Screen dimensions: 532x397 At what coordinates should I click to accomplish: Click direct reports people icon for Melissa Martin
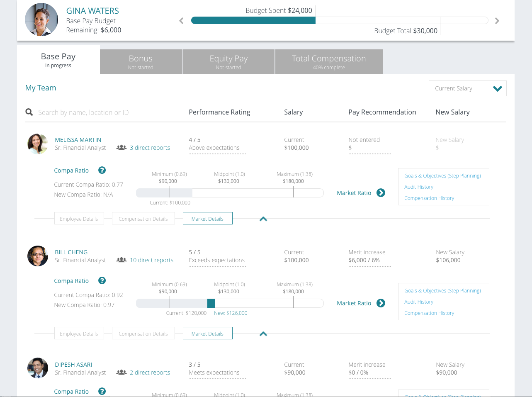[x=121, y=147]
